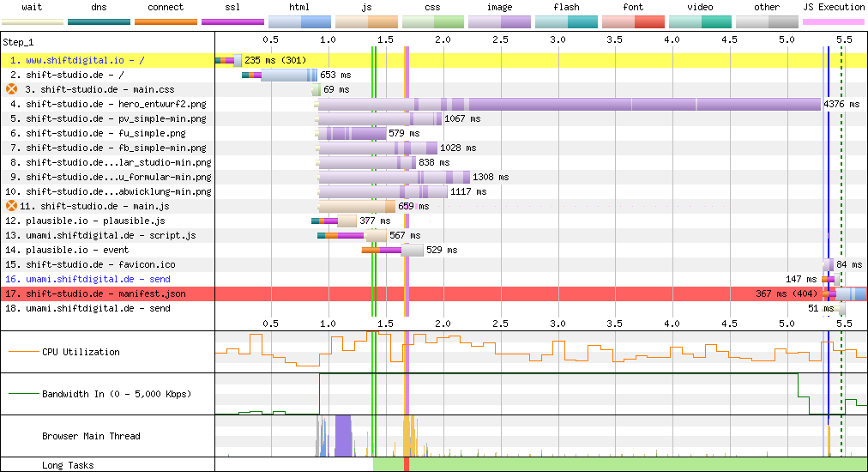Image resolution: width=868 pixels, height=472 pixels.
Task: Click the 2.0 mark on the top time axis
Action: click(443, 39)
